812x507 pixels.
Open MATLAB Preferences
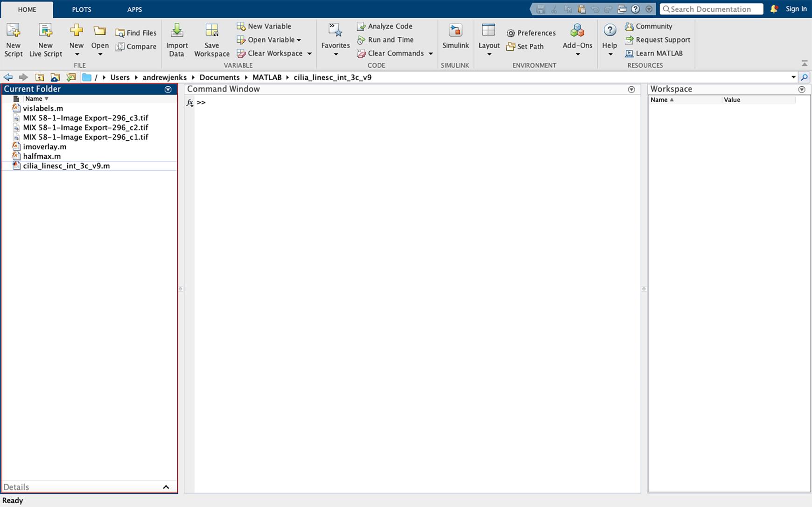pyautogui.click(x=531, y=33)
